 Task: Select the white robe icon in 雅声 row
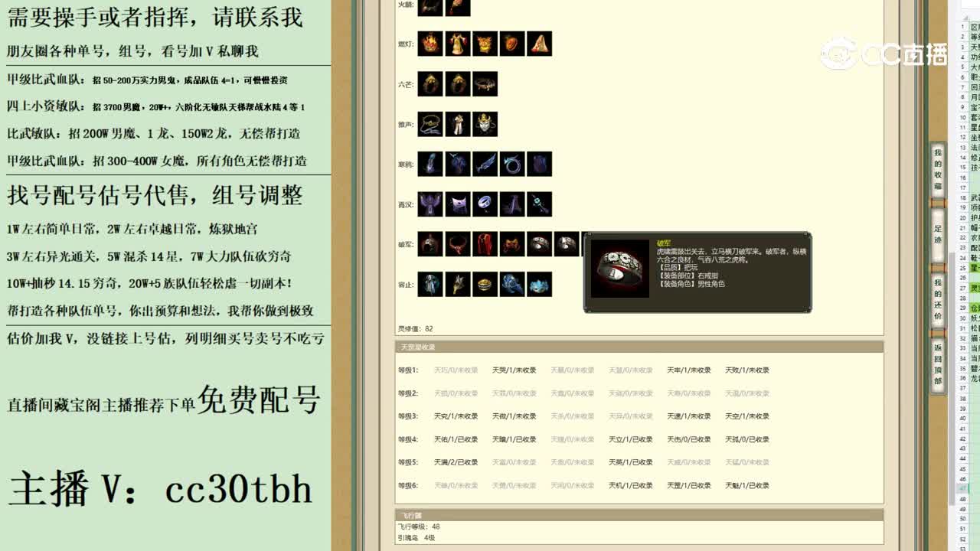[x=458, y=124]
